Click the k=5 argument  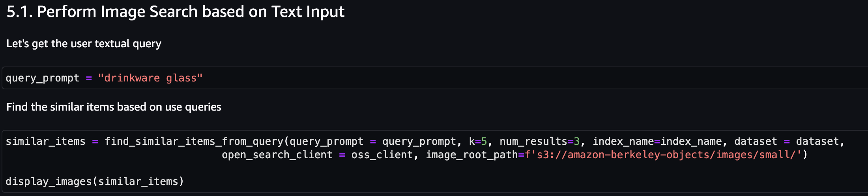pyautogui.click(x=478, y=141)
